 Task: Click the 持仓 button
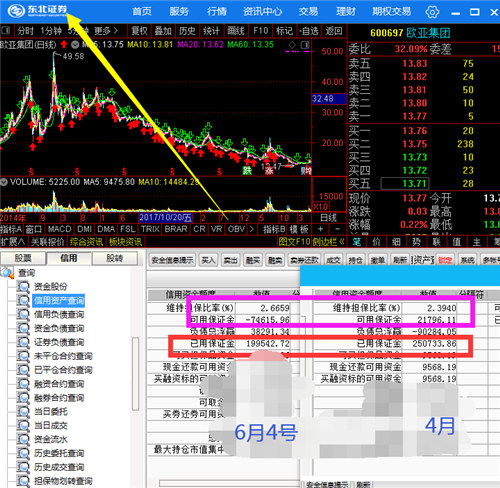(355, 260)
